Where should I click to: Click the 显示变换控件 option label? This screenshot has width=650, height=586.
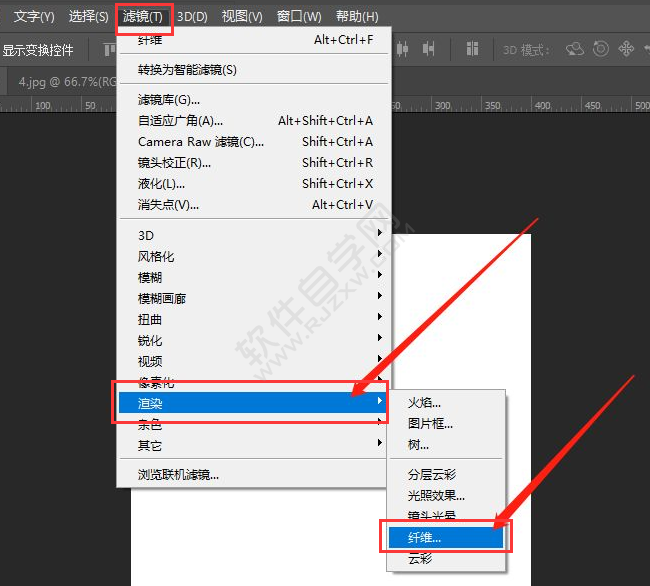pyautogui.click(x=38, y=50)
